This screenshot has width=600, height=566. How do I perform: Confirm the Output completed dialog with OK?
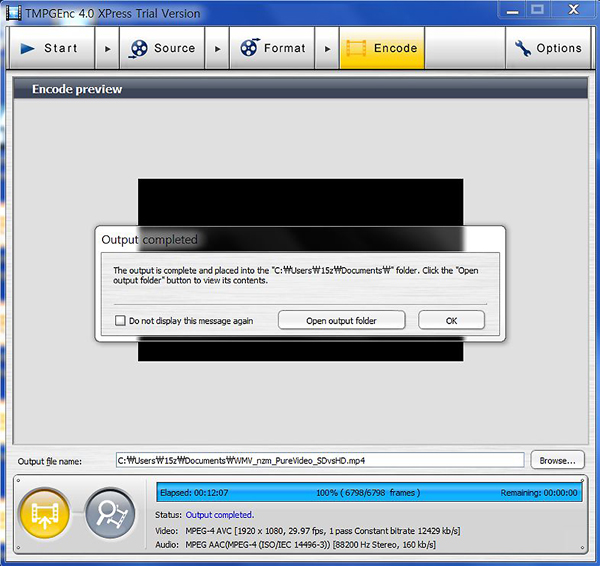click(452, 320)
